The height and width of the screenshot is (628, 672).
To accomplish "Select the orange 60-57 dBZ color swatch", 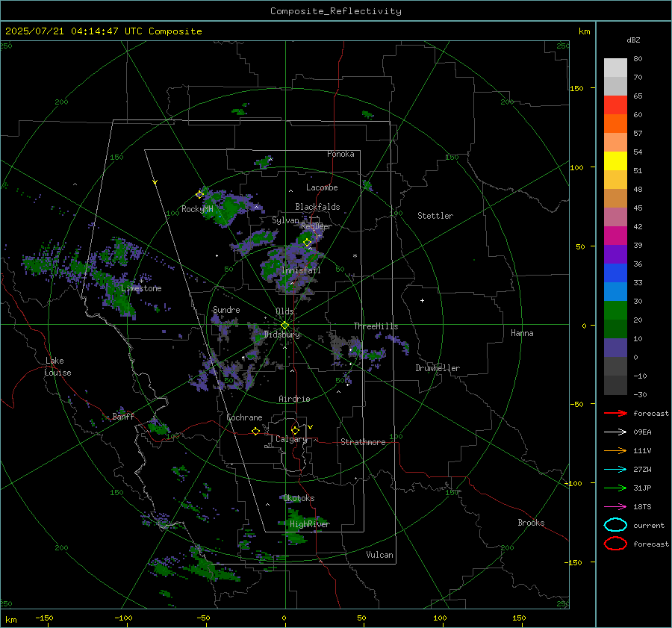I will [x=615, y=123].
